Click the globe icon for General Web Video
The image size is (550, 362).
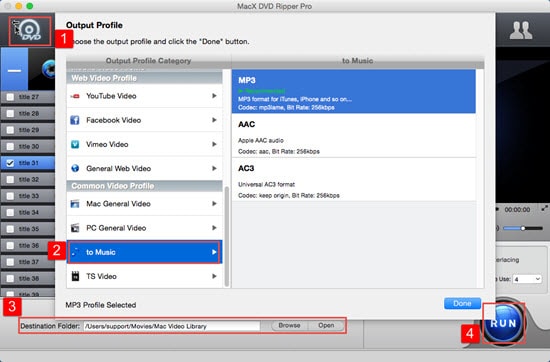click(75, 168)
